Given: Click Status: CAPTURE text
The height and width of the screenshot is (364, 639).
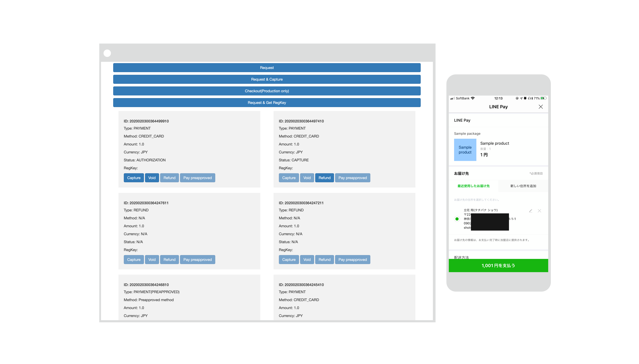Looking at the screenshot, I should tap(294, 160).
